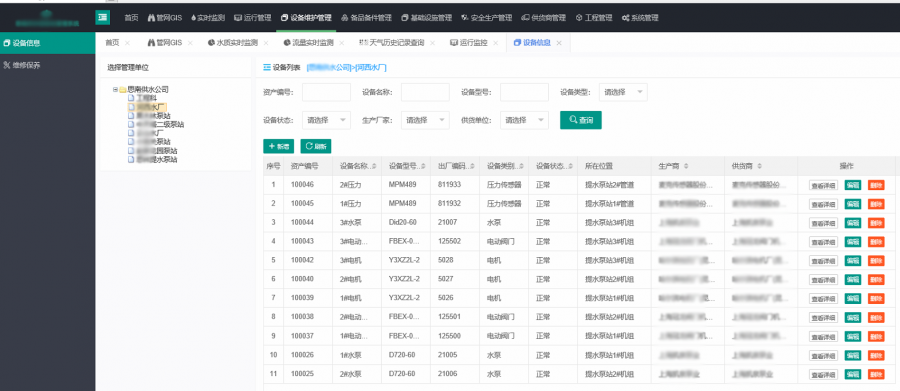This screenshot has width=900, height=391.
Task: Close the 首页 tab
Action: (127, 43)
